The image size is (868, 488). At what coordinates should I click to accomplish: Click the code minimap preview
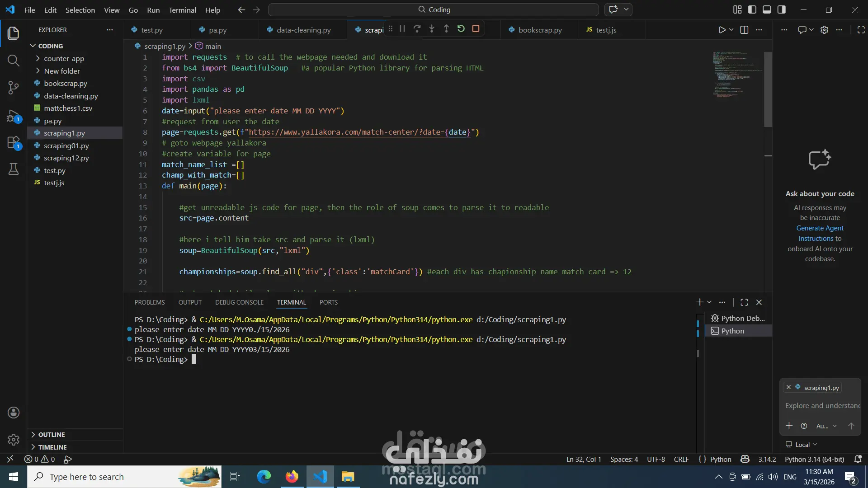tap(737, 74)
